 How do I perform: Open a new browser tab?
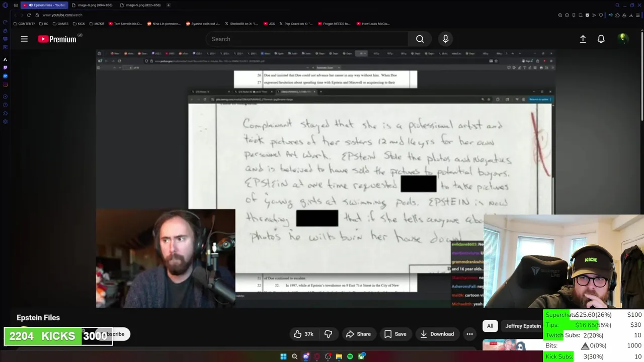[169, 5]
